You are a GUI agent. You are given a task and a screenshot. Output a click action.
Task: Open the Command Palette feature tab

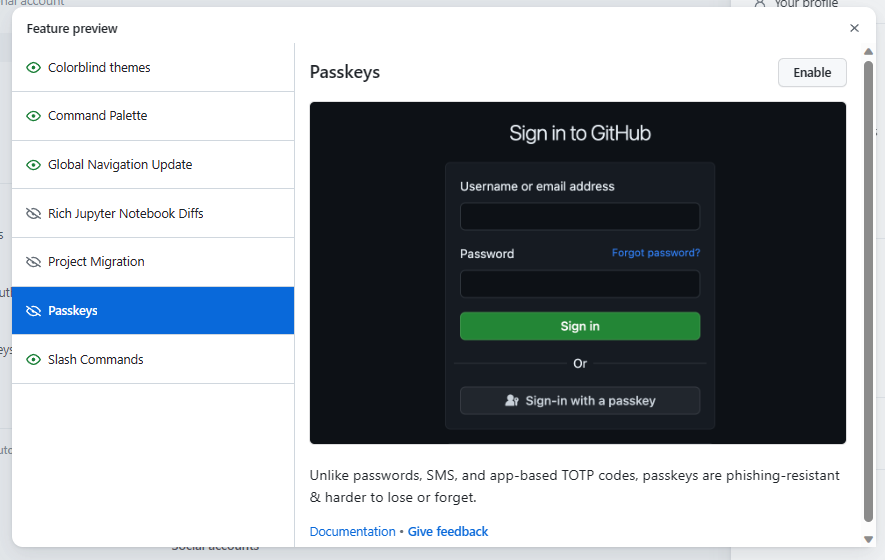pos(97,116)
